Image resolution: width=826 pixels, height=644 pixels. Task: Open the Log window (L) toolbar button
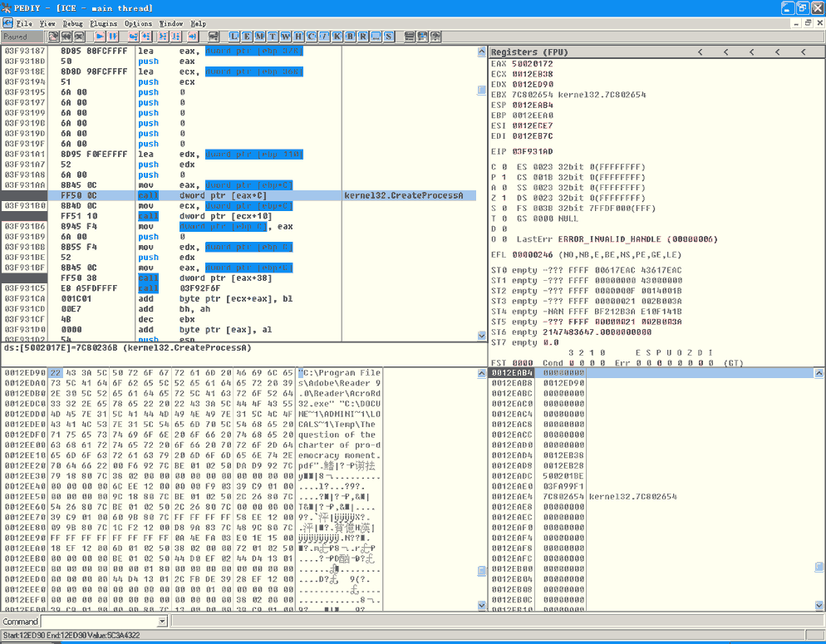click(234, 37)
